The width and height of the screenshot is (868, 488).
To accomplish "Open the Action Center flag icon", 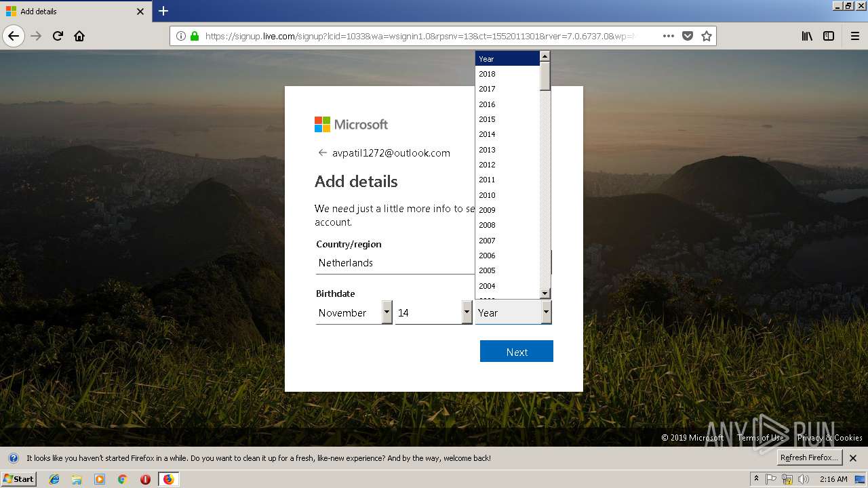I will coord(771,479).
